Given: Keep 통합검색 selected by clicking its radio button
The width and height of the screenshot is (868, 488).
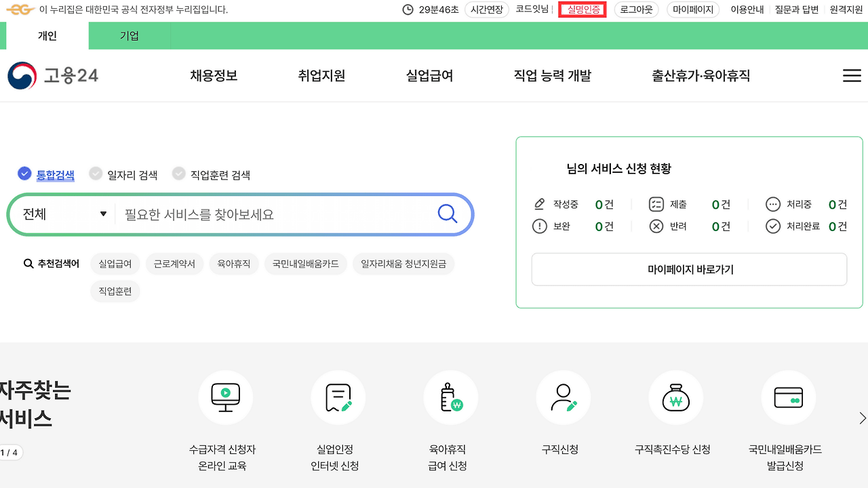Looking at the screenshot, I should click(x=24, y=174).
